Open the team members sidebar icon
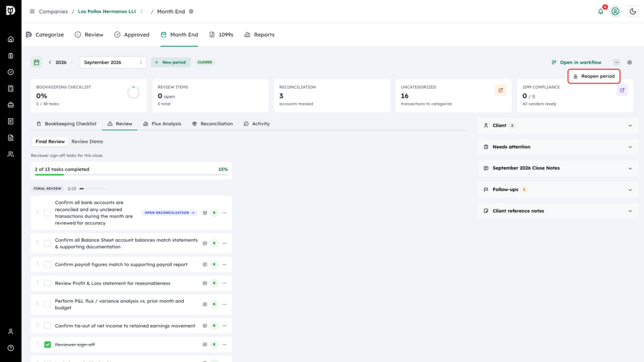The image size is (644, 362). click(11, 155)
